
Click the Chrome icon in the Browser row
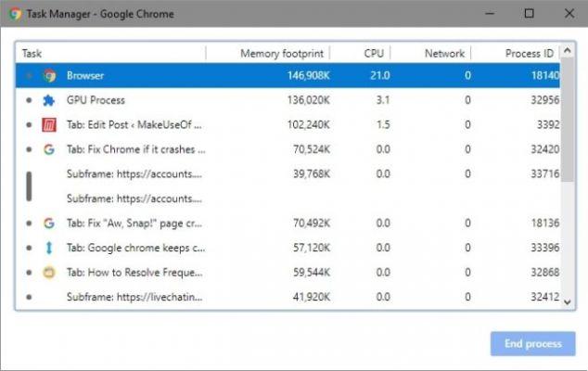click(x=49, y=75)
